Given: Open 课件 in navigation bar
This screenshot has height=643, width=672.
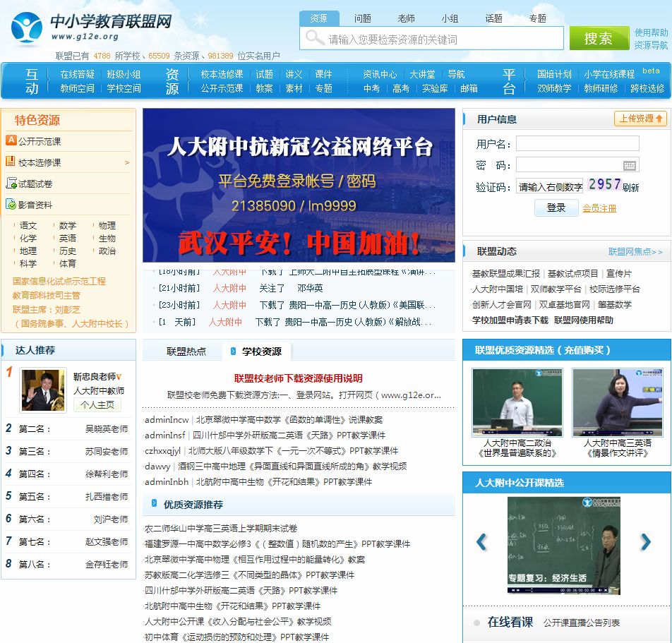Looking at the screenshot, I should click(x=323, y=74).
